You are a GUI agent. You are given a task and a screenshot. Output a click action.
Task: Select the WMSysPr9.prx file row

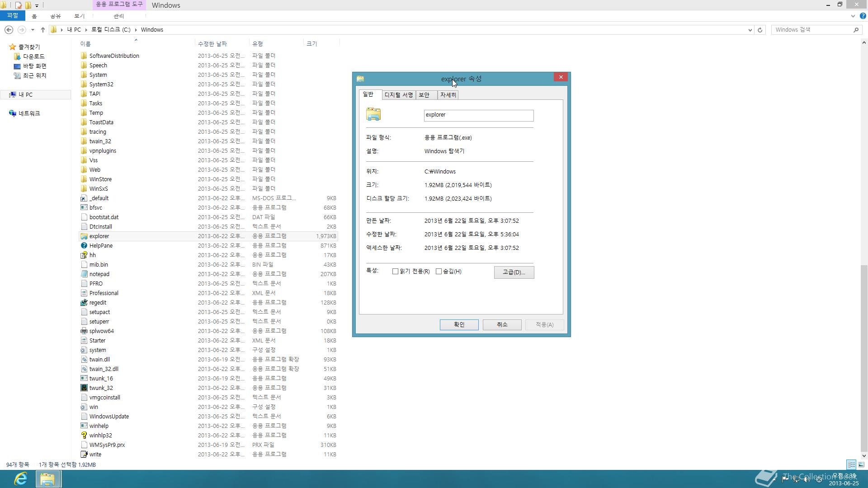[x=208, y=445]
